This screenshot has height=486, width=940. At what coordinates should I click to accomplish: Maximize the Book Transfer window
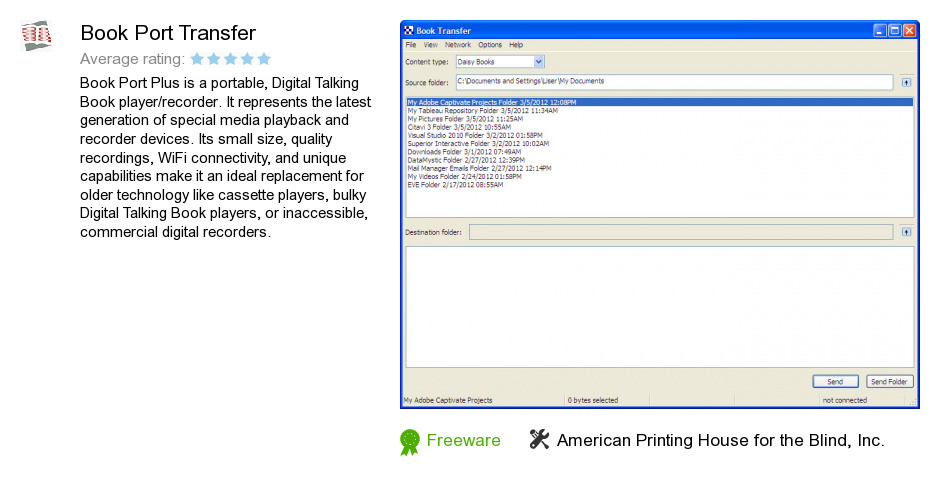[x=894, y=31]
